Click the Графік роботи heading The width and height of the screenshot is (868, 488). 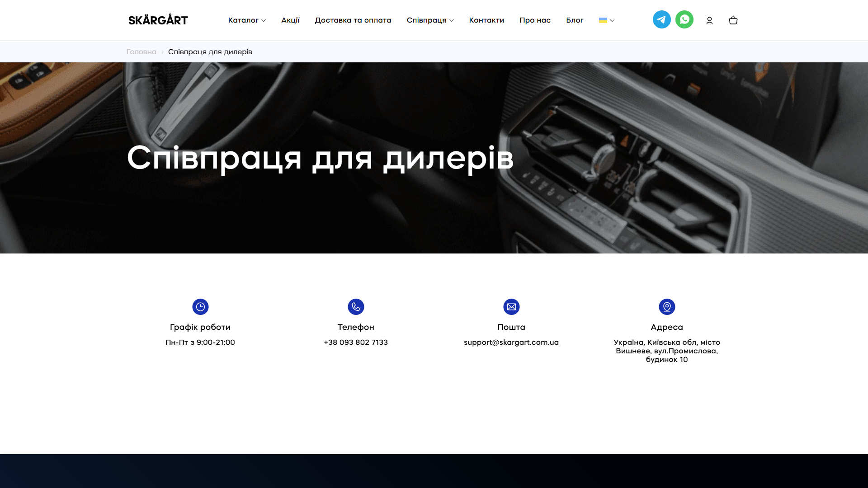[200, 327]
